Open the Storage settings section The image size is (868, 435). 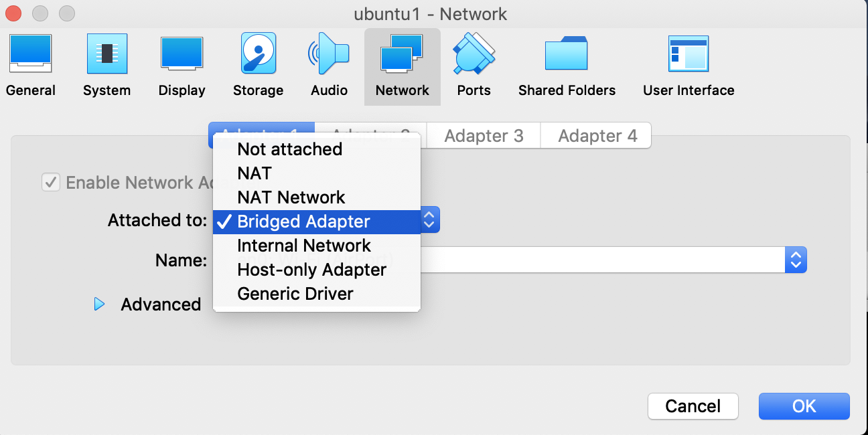[258, 66]
